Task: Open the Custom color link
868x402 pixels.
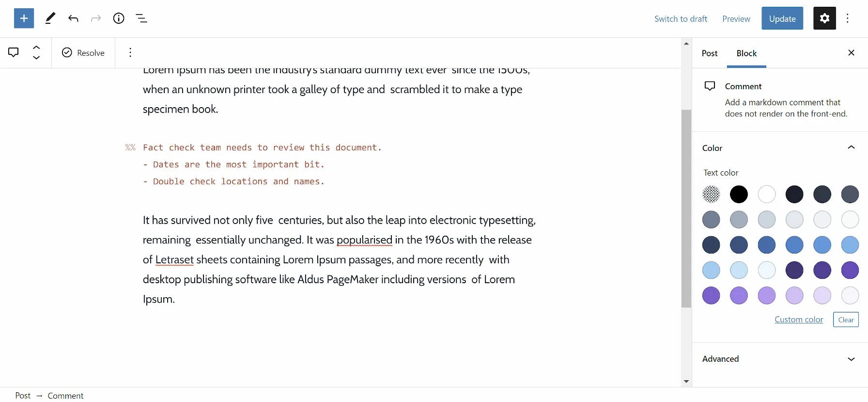Action: coord(799,320)
